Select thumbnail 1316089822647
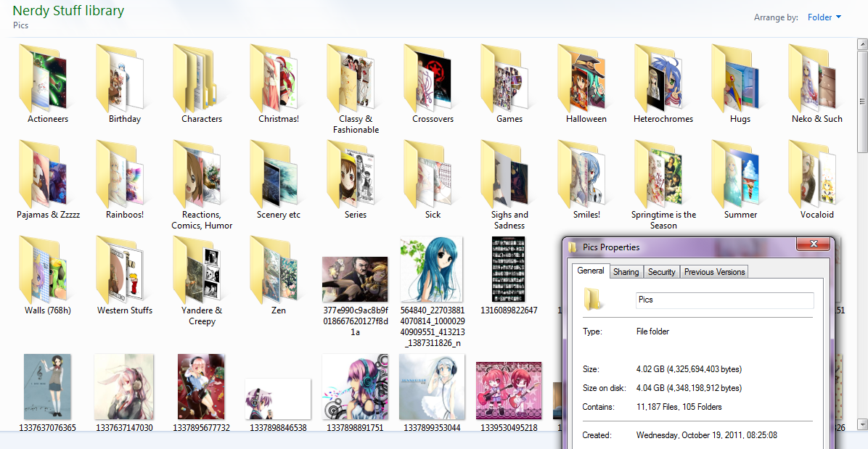The width and height of the screenshot is (868, 449). [x=508, y=269]
